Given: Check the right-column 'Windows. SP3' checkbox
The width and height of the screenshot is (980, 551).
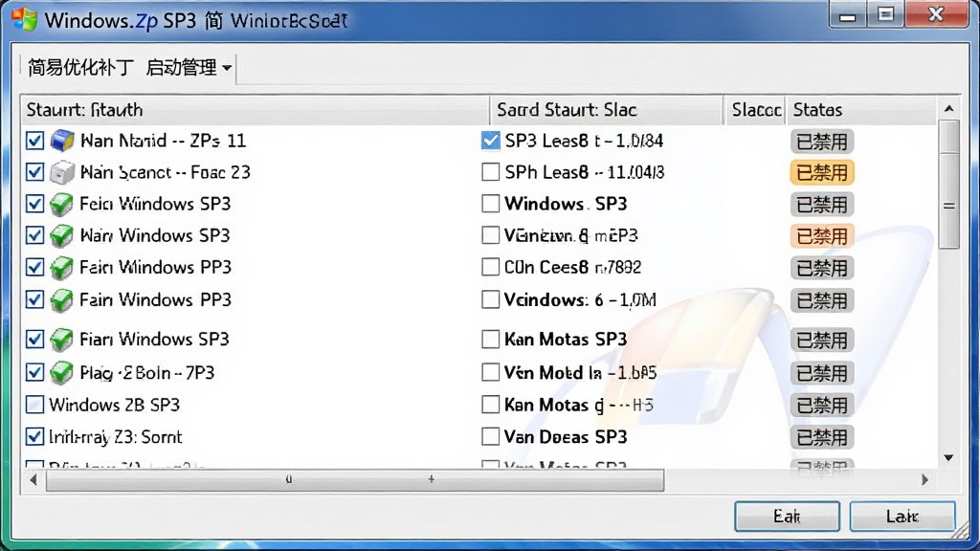Looking at the screenshot, I should (x=491, y=204).
